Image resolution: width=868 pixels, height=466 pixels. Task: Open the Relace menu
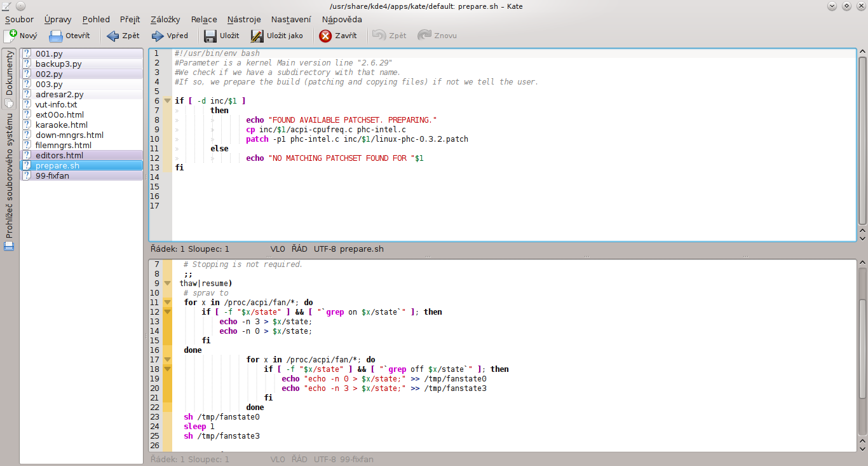point(204,19)
